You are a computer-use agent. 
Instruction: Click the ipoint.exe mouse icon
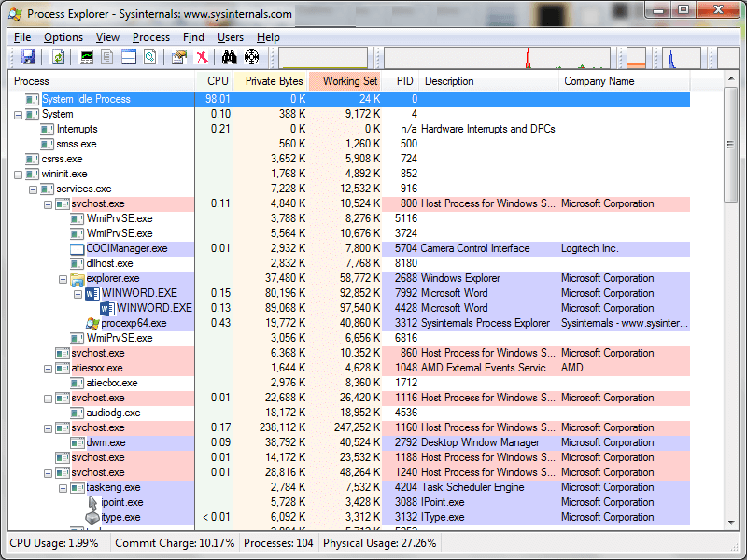[x=92, y=502]
